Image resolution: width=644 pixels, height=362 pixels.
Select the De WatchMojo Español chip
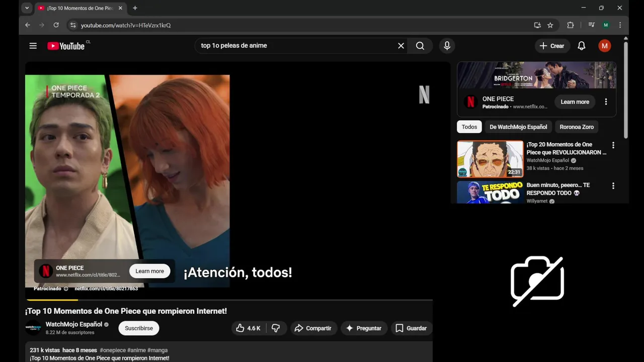tap(518, 127)
